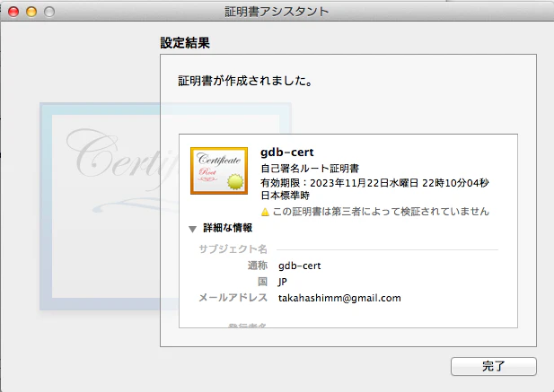This screenshot has height=392, width=554.
Task: Click the 証明書が作成されました message
Action: pos(245,81)
